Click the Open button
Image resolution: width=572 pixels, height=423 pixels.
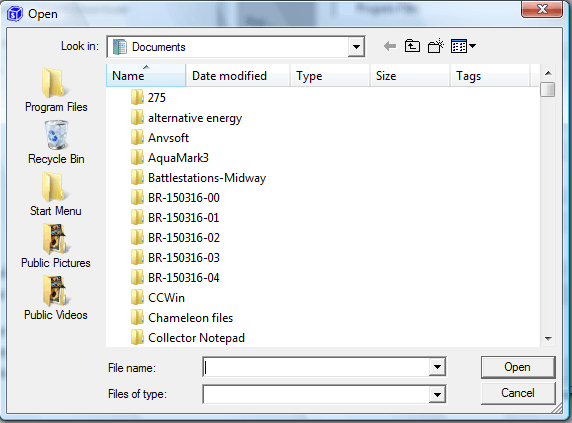518,367
